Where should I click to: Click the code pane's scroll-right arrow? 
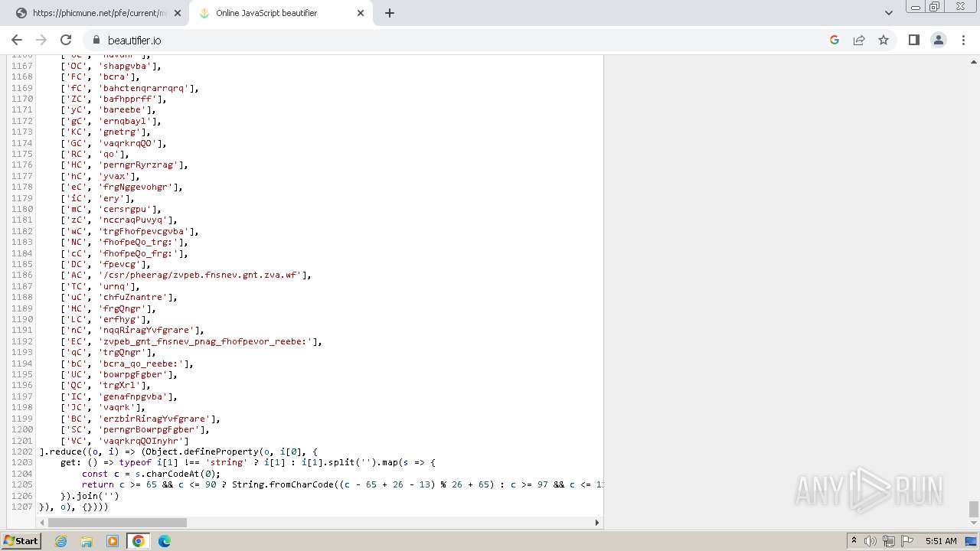tap(597, 523)
